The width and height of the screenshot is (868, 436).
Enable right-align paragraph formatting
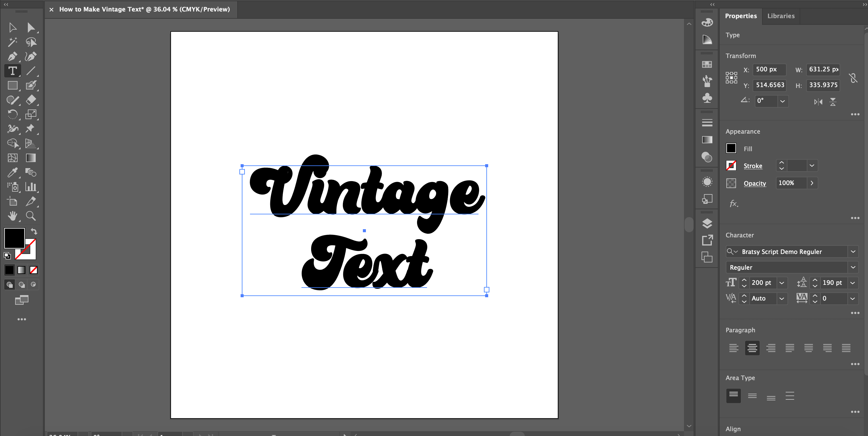(x=771, y=348)
